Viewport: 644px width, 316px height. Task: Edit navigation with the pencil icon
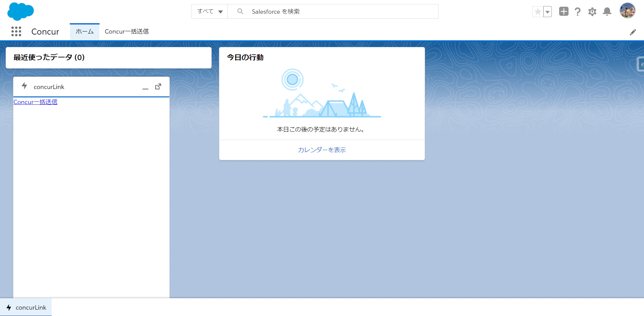pyautogui.click(x=633, y=32)
